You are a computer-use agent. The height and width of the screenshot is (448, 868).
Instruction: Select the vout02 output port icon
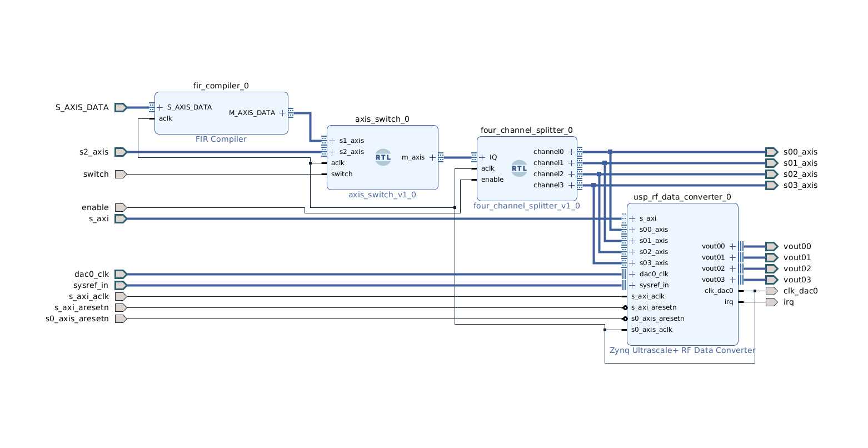click(771, 268)
